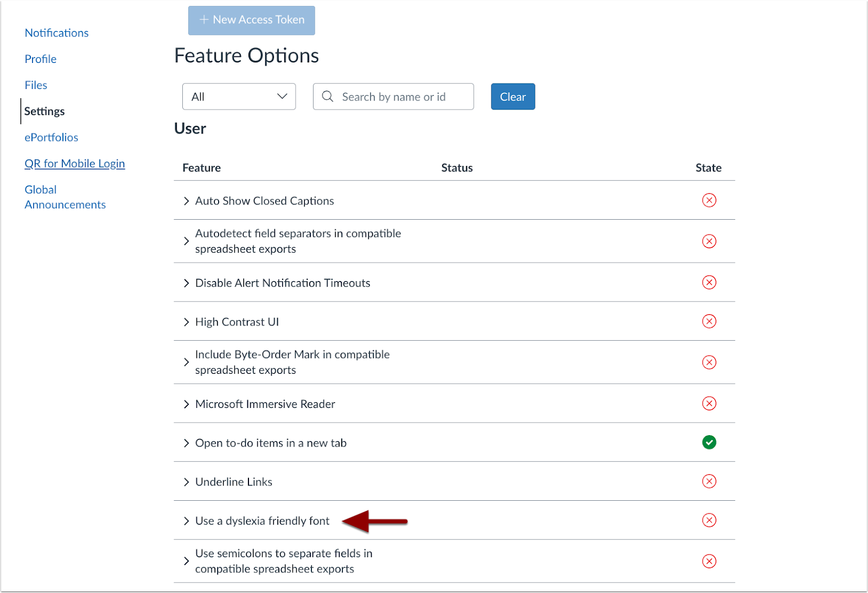Expand the Underline Links feature details
The image size is (868, 593).
point(187,481)
